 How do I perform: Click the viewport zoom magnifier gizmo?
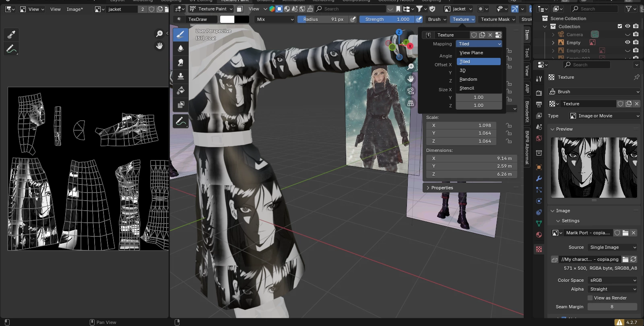click(411, 67)
